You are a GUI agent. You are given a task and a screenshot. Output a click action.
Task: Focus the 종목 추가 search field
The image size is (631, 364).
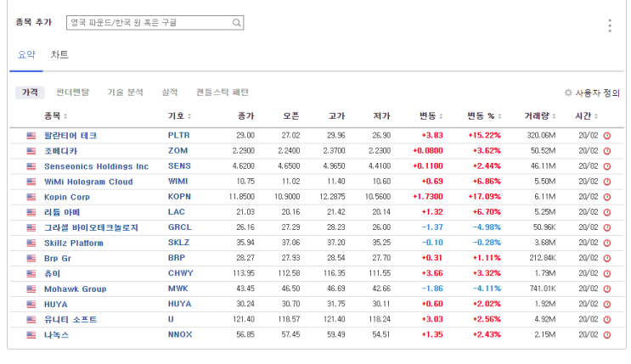tap(155, 23)
